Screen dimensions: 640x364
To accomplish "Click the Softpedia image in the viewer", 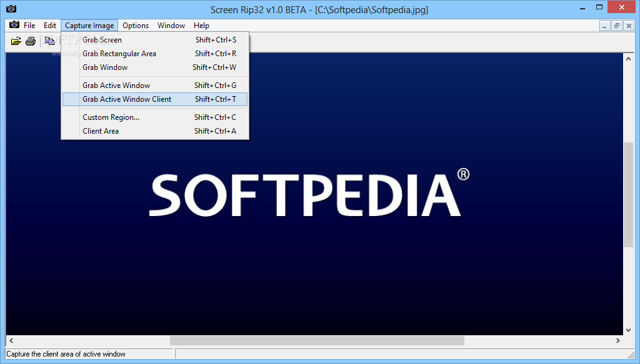I will click(x=314, y=194).
